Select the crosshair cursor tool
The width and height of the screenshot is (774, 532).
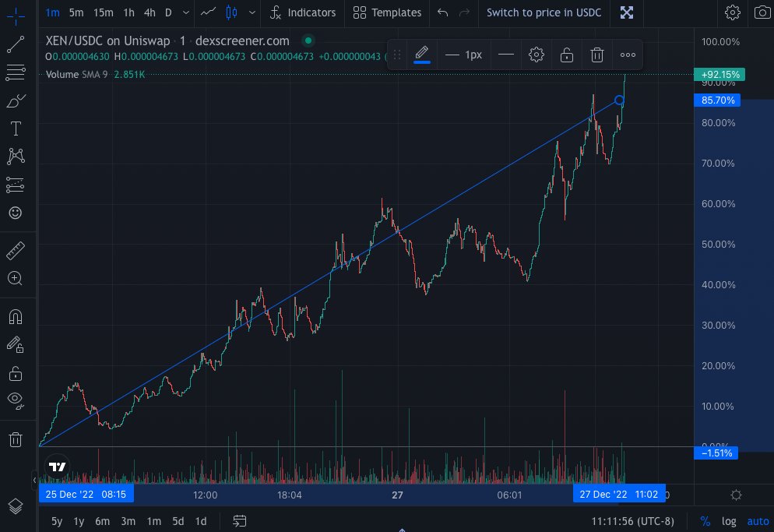tap(16, 16)
